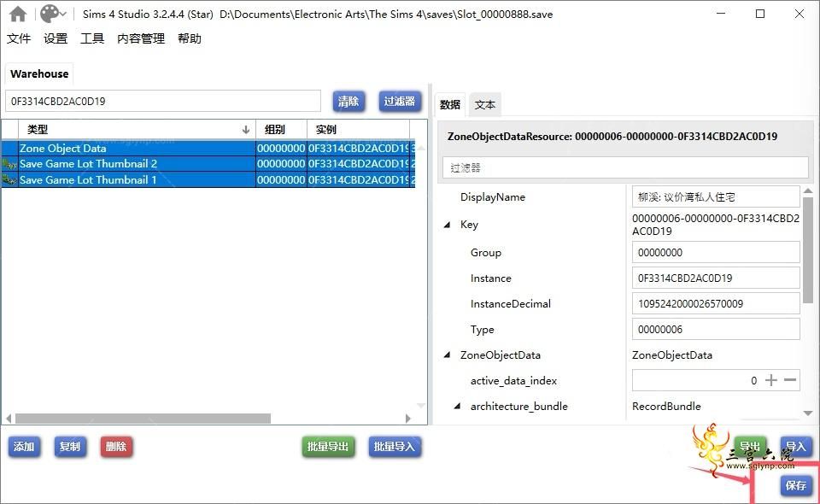Click the 添加 button
820x504 pixels.
(24, 447)
